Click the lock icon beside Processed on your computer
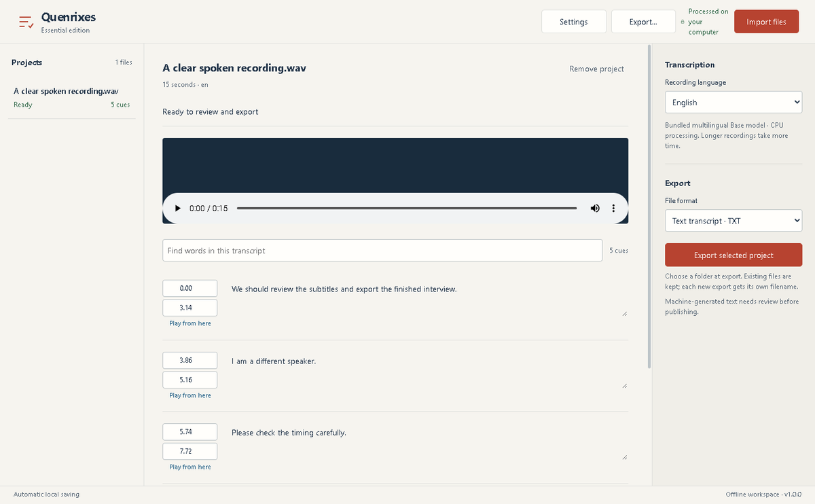 click(x=683, y=22)
